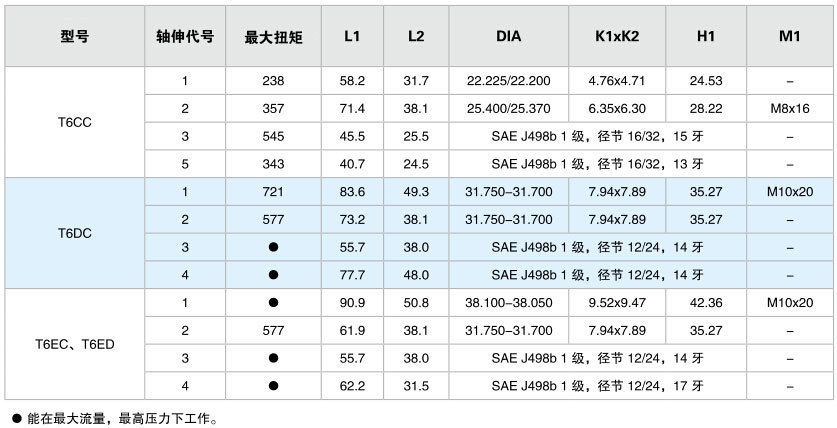Viewport: 837px width, 428px height.
Task: Select the DIA column header
Action: pos(507,36)
